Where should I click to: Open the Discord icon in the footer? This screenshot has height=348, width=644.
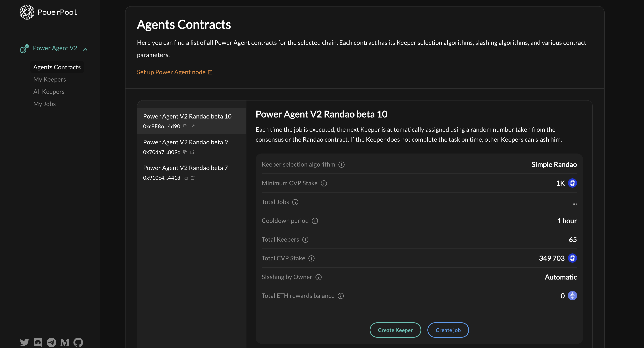pos(38,342)
